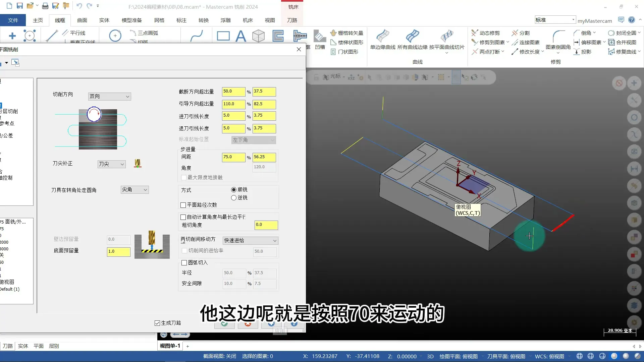This screenshot has width=644, height=362.
Task: Open the 刀路 panel tab at bottom
Action: coord(7,346)
